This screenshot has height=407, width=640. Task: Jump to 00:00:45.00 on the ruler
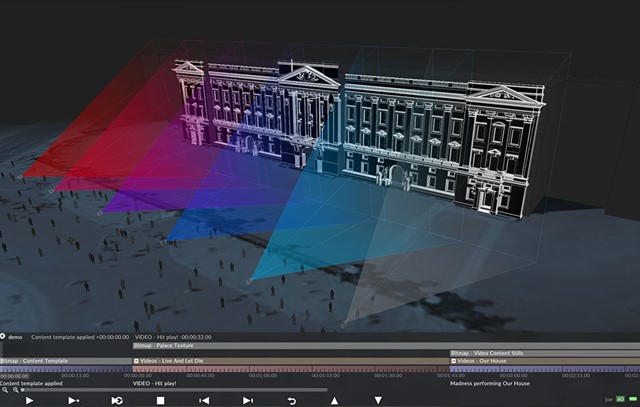[200, 376]
